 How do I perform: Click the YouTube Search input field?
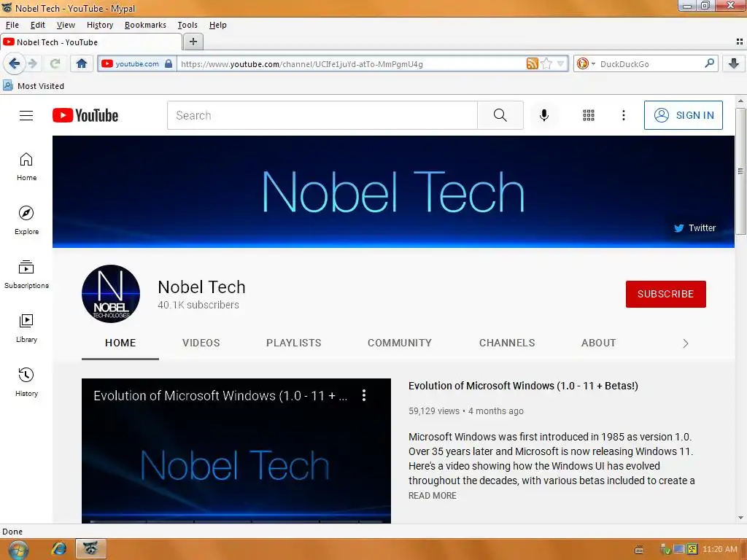click(x=322, y=115)
